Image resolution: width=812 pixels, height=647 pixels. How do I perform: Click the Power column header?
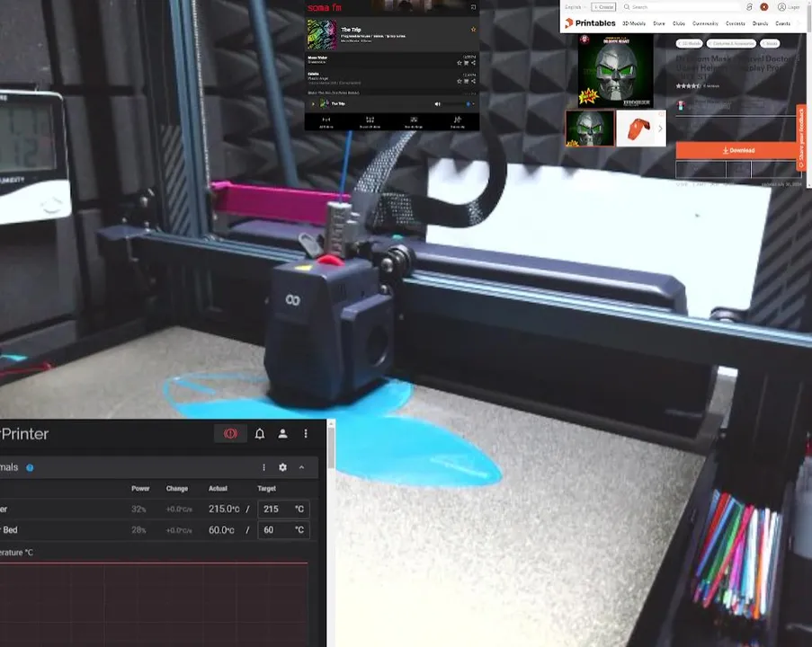point(140,488)
